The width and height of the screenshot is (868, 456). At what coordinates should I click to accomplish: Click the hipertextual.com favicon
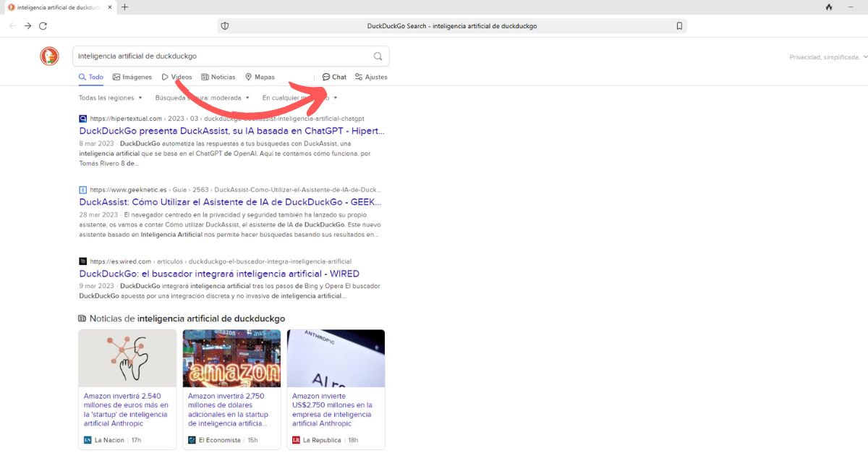click(x=83, y=118)
